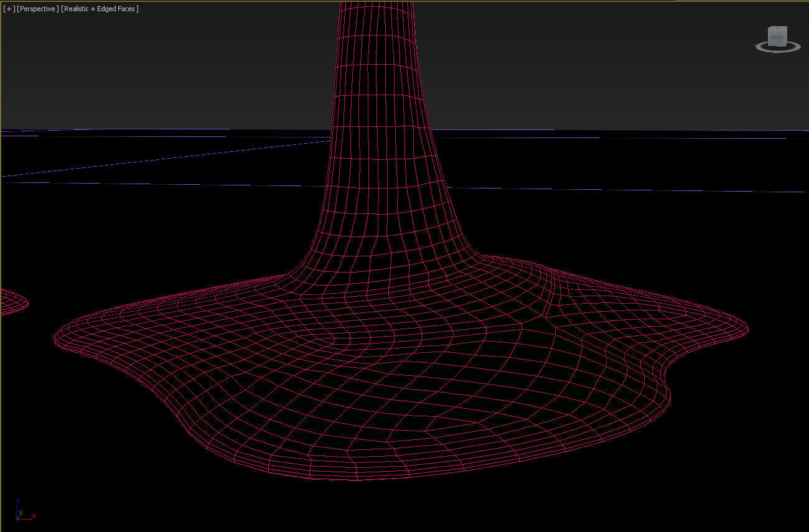Open the [+] general viewport menu
The image size is (809, 532).
click(x=9, y=9)
